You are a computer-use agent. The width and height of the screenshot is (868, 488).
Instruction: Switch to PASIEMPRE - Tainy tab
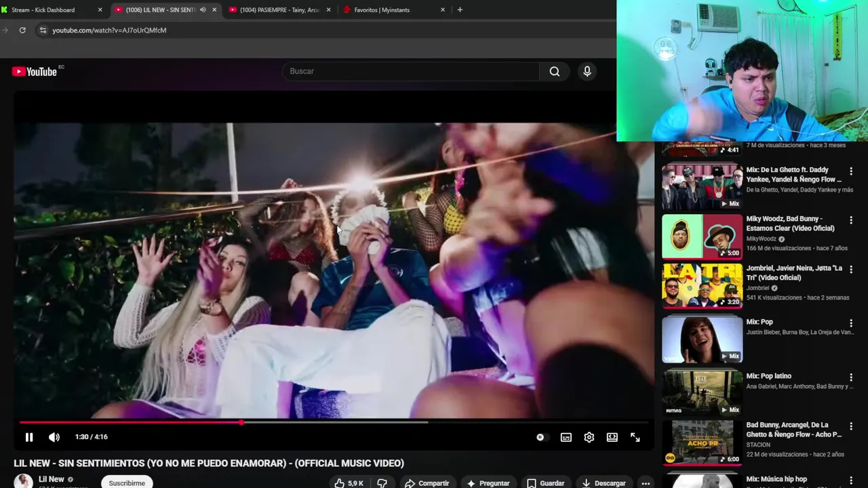tap(280, 9)
